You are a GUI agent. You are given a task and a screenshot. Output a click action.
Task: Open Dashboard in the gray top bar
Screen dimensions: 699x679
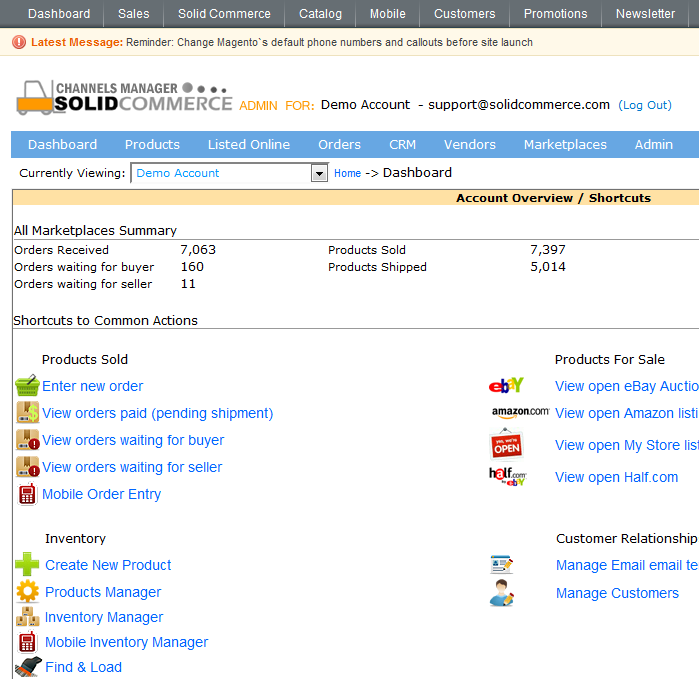tap(59, 14)
